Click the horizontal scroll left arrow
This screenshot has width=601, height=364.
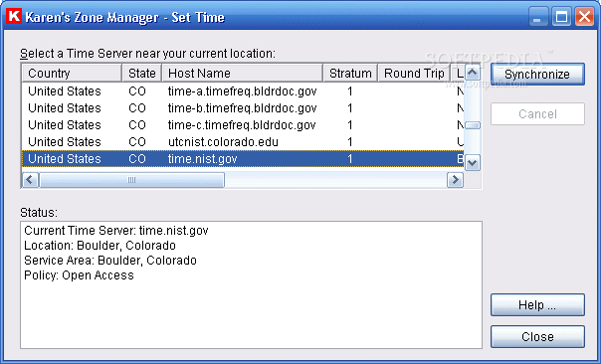click(x=30, y=180)
